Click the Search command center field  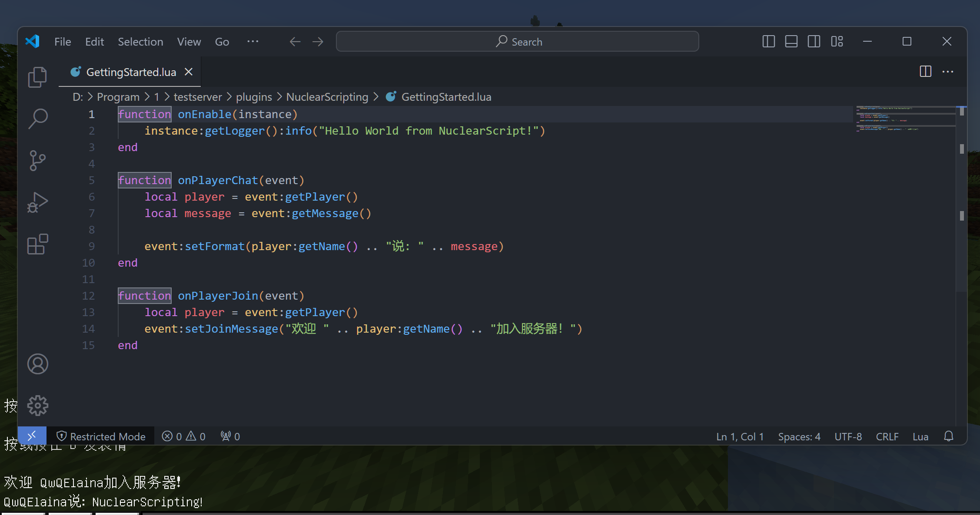[x=518, y=42]
